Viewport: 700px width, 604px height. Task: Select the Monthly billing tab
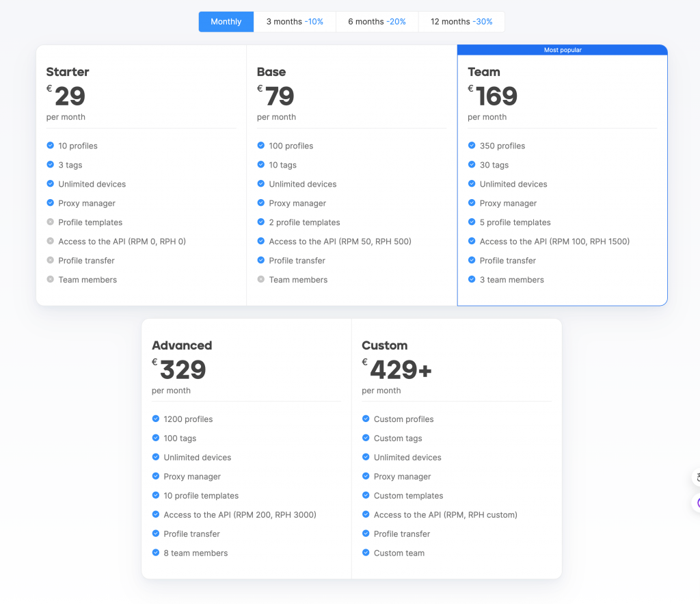[226, 21]
